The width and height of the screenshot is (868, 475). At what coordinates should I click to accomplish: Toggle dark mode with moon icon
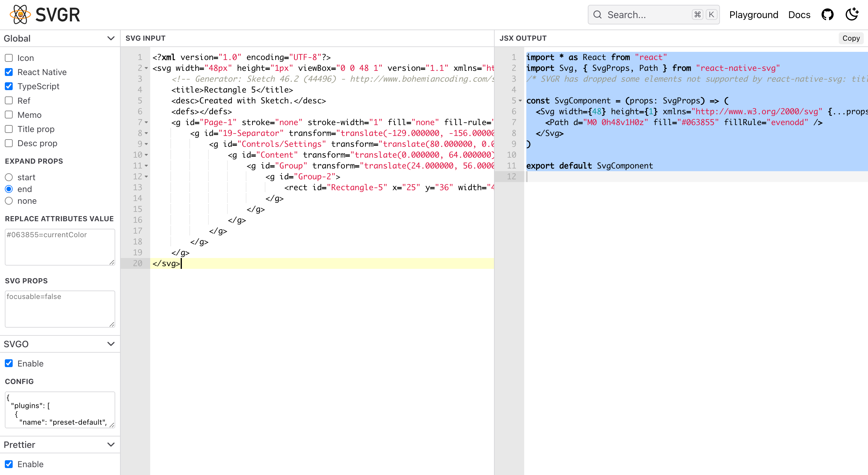click(852, 14)
